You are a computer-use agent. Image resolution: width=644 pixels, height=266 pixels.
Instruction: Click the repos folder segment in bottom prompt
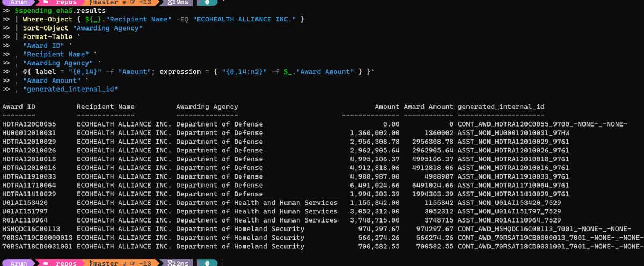tap(62, 263)
